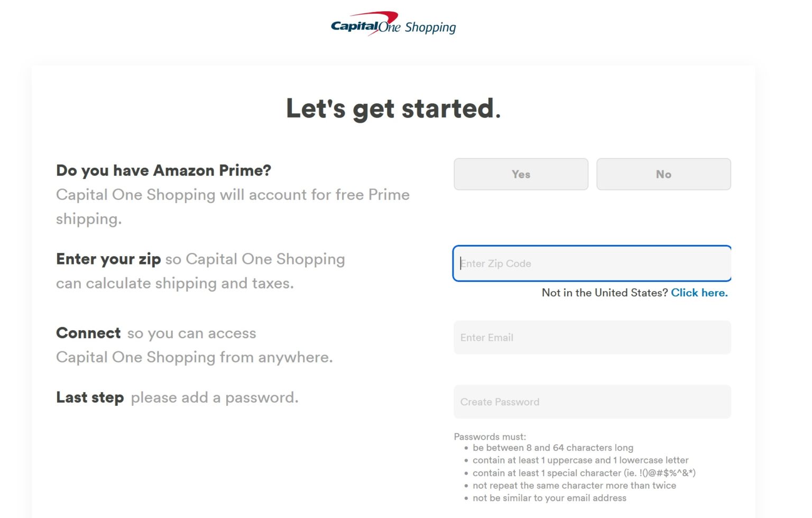Select Yes for Amazon Prime
The width and height of the screenshot is (812, 518).
click(x=520, y=174)
